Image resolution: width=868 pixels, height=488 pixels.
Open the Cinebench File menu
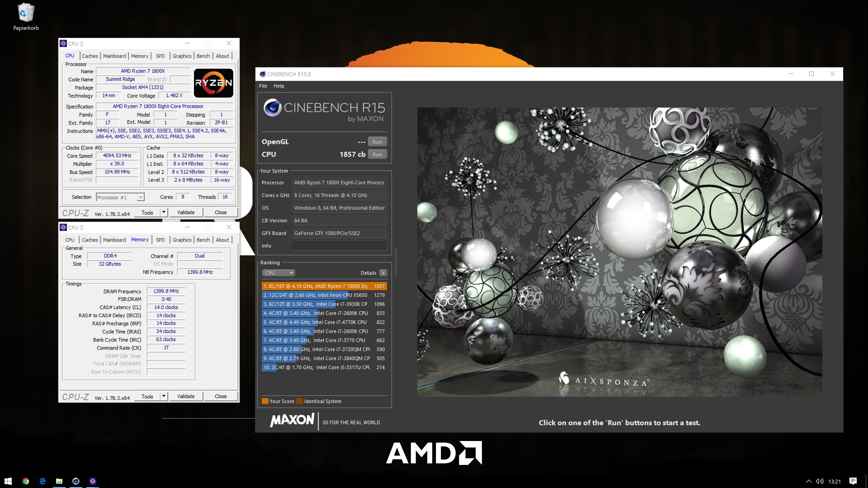coord(263,86)
